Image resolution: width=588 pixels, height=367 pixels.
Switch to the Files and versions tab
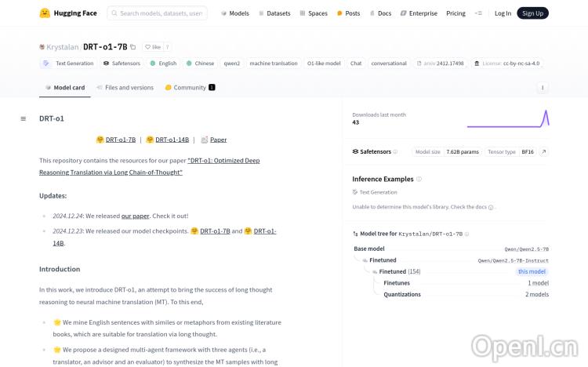pos(125,88)
